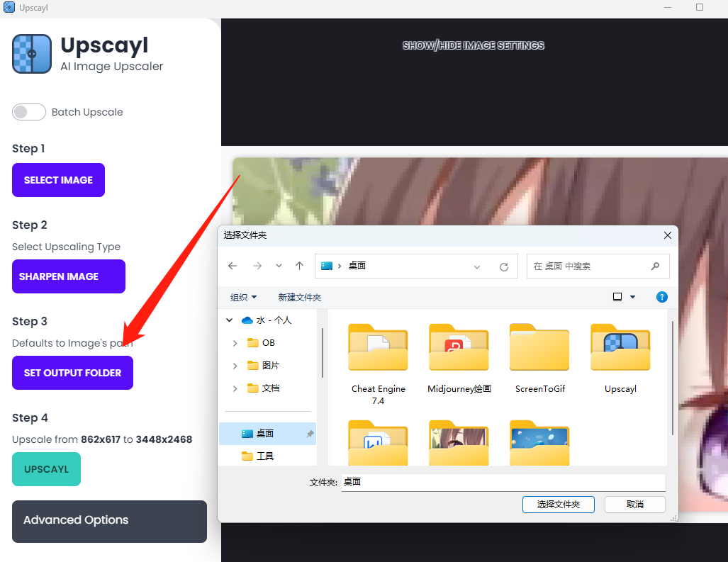This screenshot has height=562, width=728.
Task: Open view options dropdown arrow
Action: (632, 297)
